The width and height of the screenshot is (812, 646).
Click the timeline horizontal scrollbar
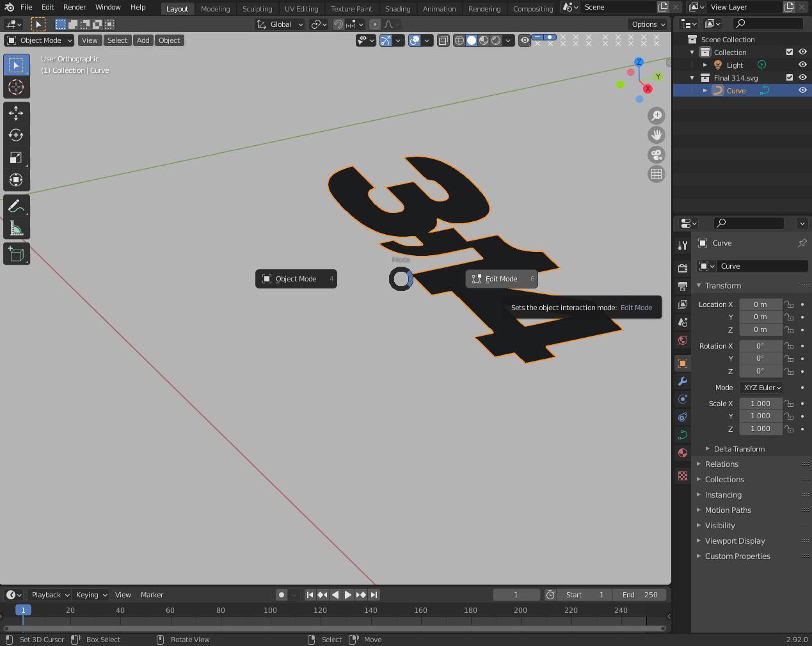[x=335, y=628]
